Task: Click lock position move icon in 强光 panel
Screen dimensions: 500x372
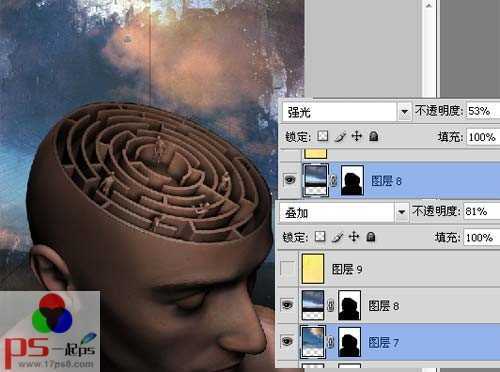Action: (357, 136)
